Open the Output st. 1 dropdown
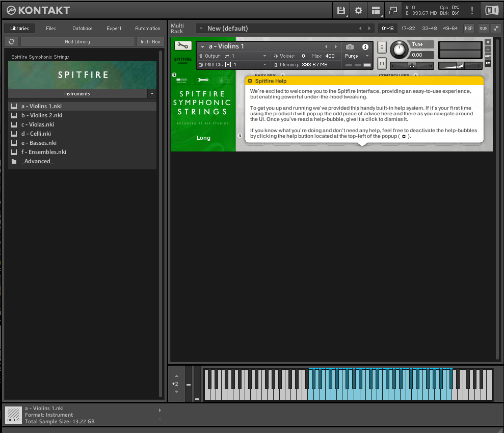Image resolution: width=504 pixels, height=433 pixels. (264, 56)
